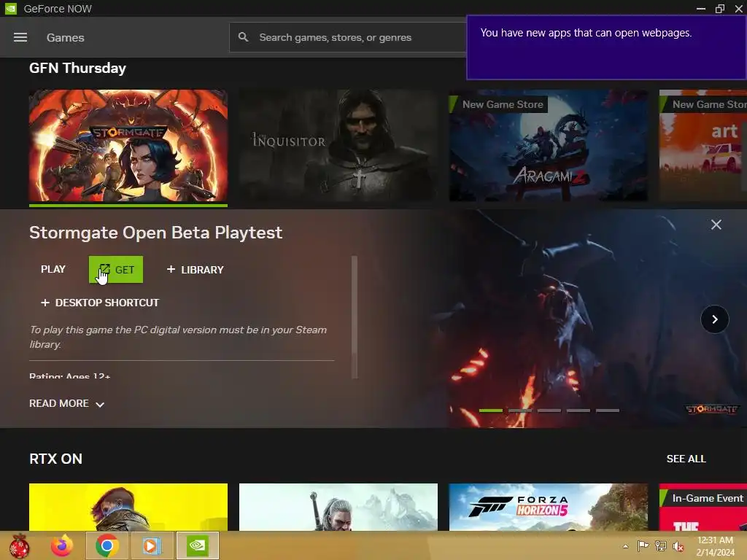Add Stormgate to LIBRARY

point(195,270)
